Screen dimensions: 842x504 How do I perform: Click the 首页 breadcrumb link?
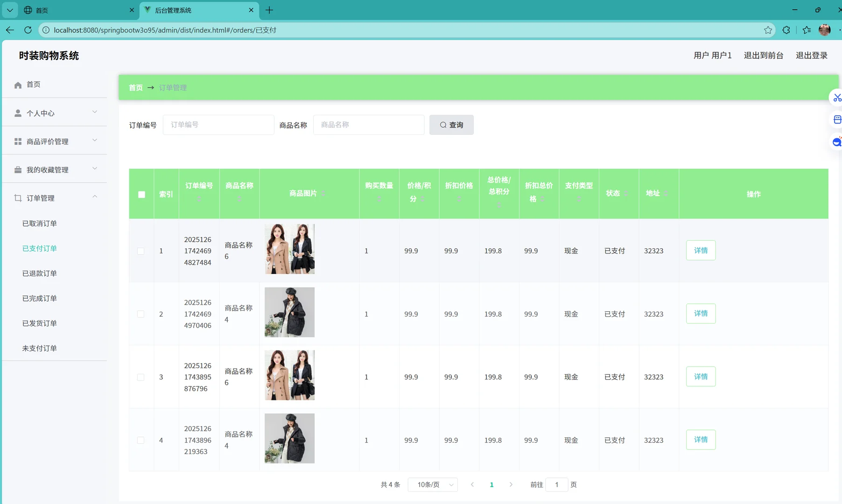[136, 88]
